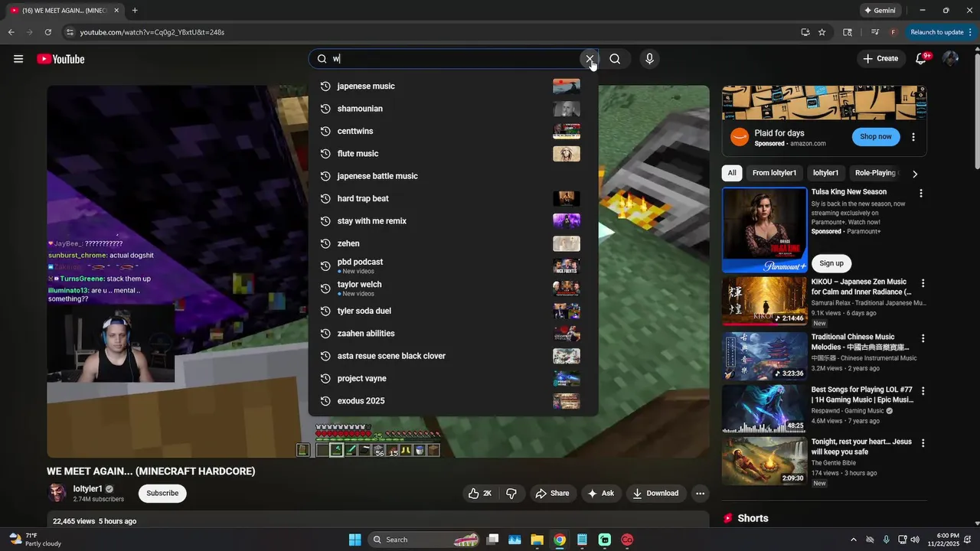Start voice search with the microphone
Screen dimensions: 980x551
[x=649, y=59]
